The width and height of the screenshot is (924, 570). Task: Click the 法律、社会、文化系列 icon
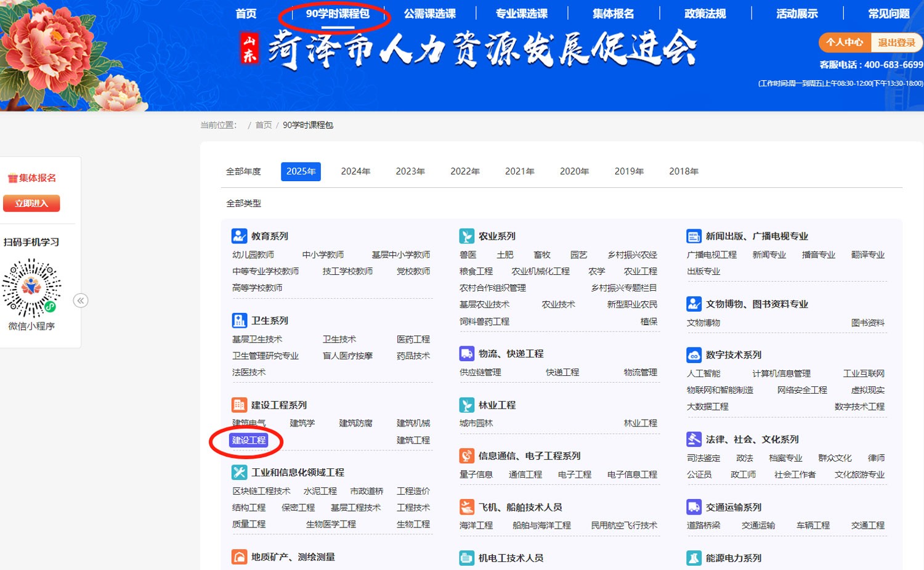tap(694, 439)
